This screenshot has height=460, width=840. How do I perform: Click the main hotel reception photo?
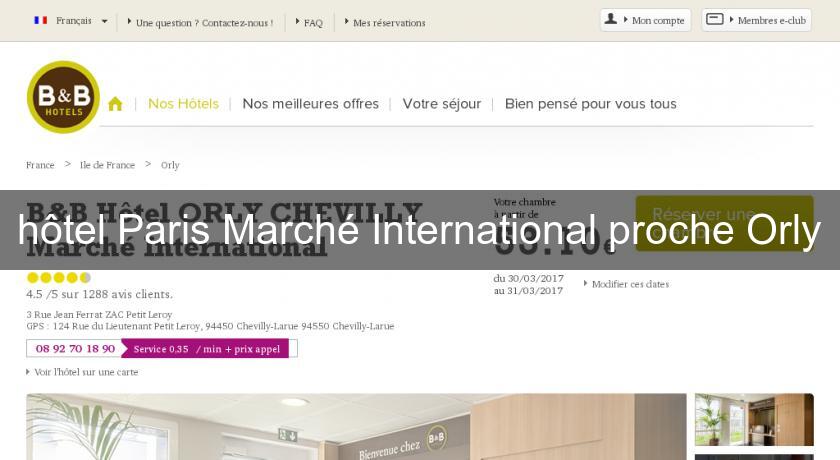(x=356, y=427)
